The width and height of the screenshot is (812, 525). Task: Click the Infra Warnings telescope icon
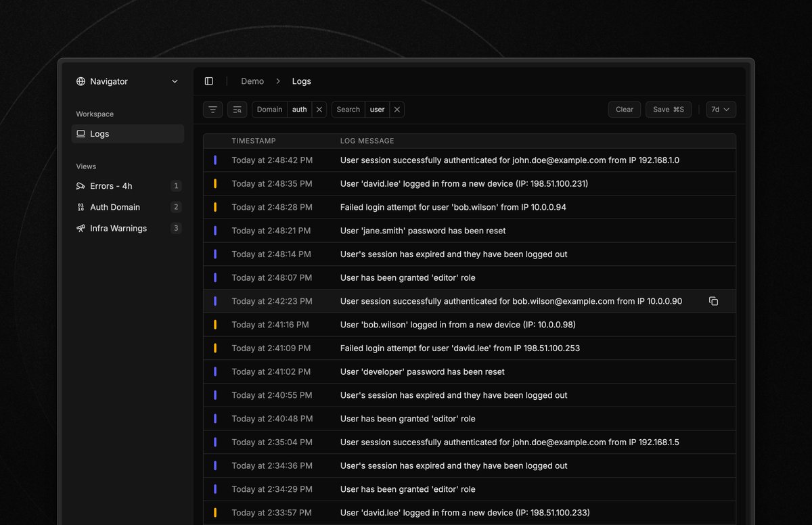(81, 229)
